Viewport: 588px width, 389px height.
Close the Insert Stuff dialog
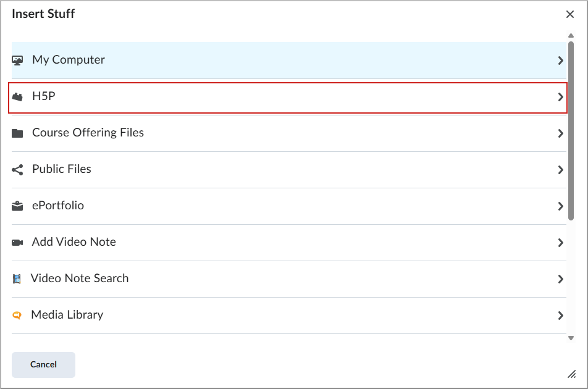coord(569,14)
